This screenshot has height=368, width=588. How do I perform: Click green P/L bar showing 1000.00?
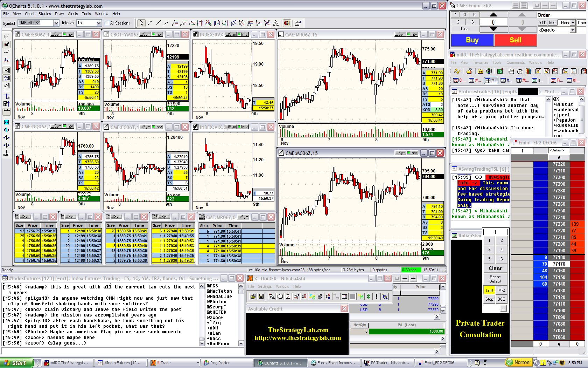coord(407,331)
